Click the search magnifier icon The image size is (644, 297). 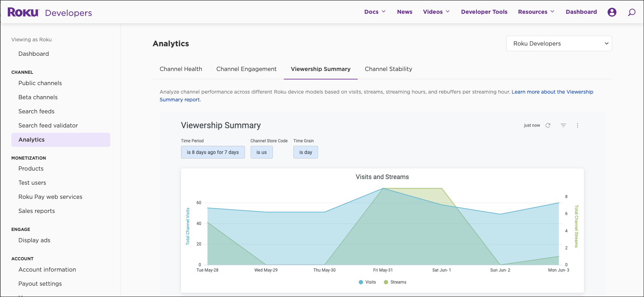coord(632,12)
